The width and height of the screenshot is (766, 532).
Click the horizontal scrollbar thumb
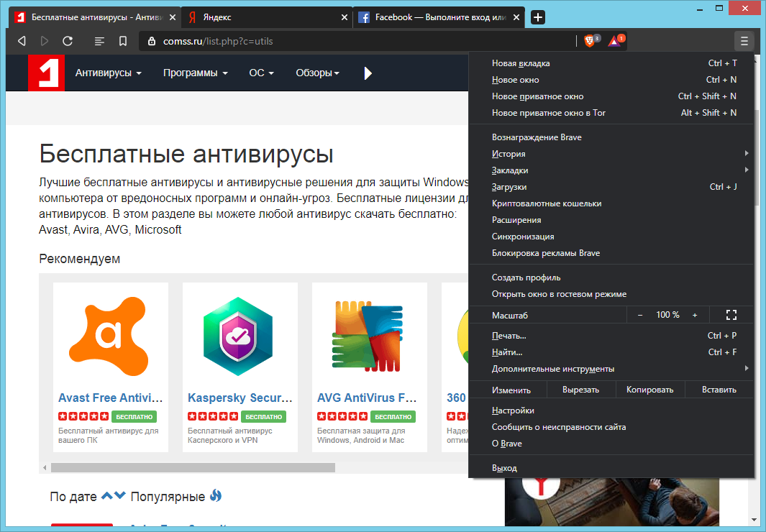point(193,467)
